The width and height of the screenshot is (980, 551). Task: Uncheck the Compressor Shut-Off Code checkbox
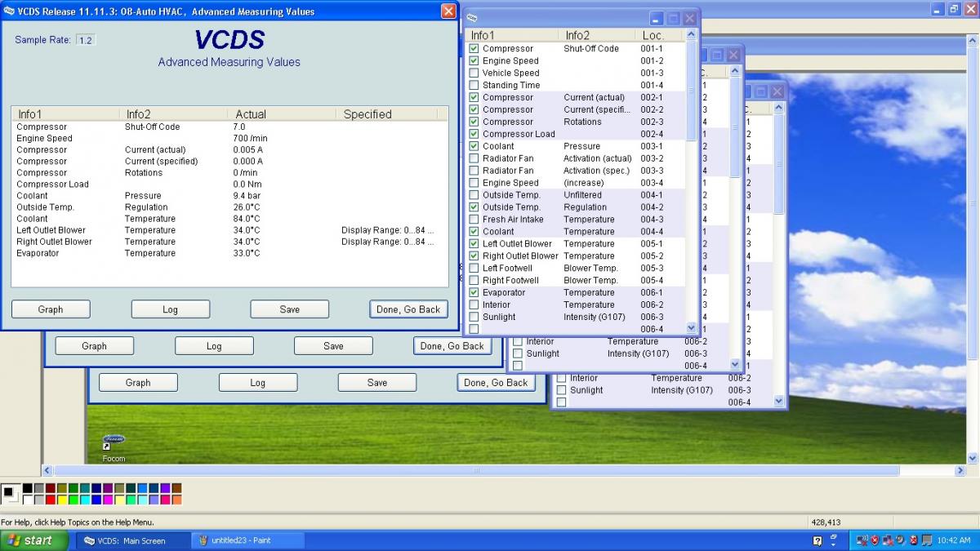pyautogui.click(x=474, y=48)
